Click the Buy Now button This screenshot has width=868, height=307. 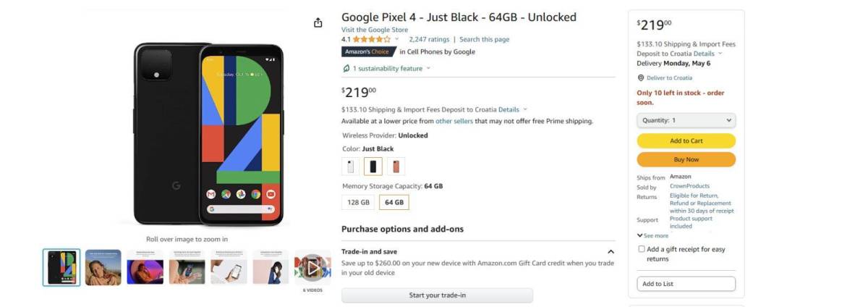click(x=686, y=159)
